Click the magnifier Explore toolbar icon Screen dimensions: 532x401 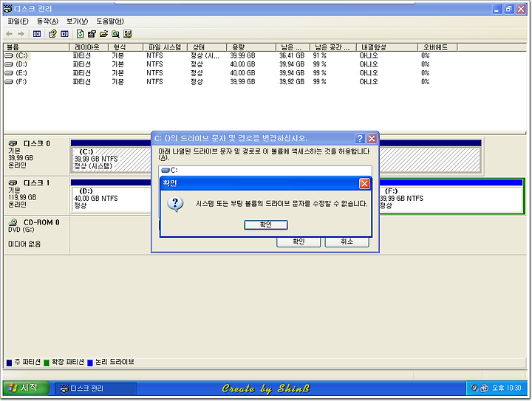(116, 34)
